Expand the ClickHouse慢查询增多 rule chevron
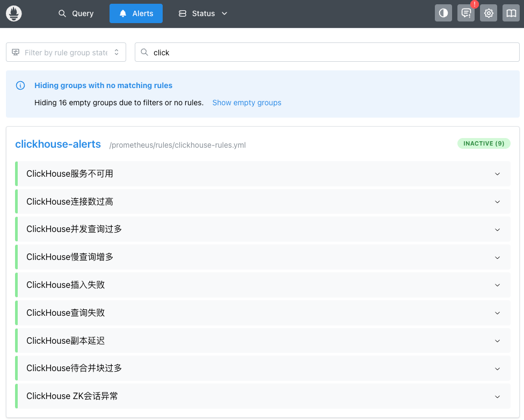This screenshot has width=524, height=420. [x=497, y=258]
